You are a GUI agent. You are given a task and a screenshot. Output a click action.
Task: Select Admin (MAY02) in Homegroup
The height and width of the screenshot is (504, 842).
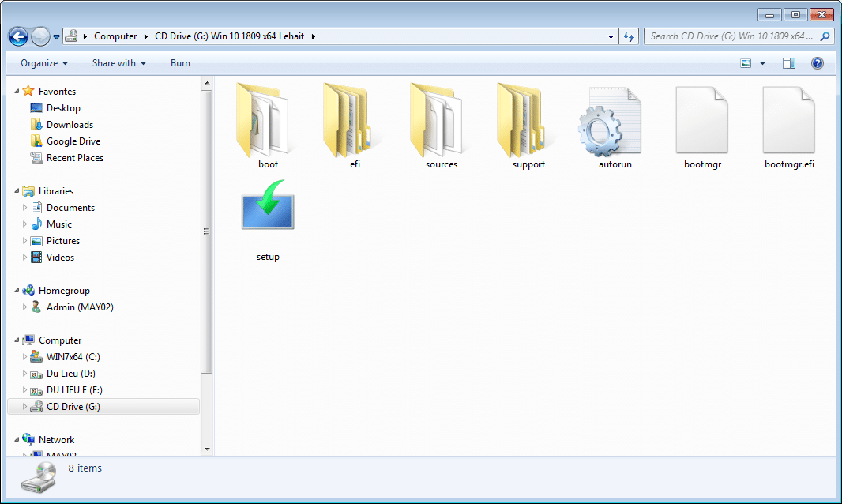[80, 307]
